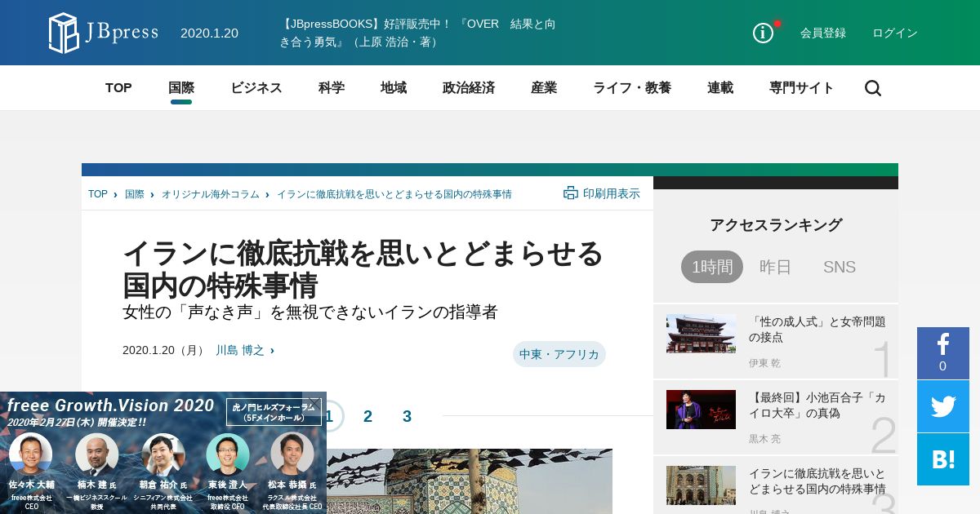Image resolution: width=980 pixels, height=514 pixels.
Task: Click the author name 黒木 亮
Action: tap(764, 439)
